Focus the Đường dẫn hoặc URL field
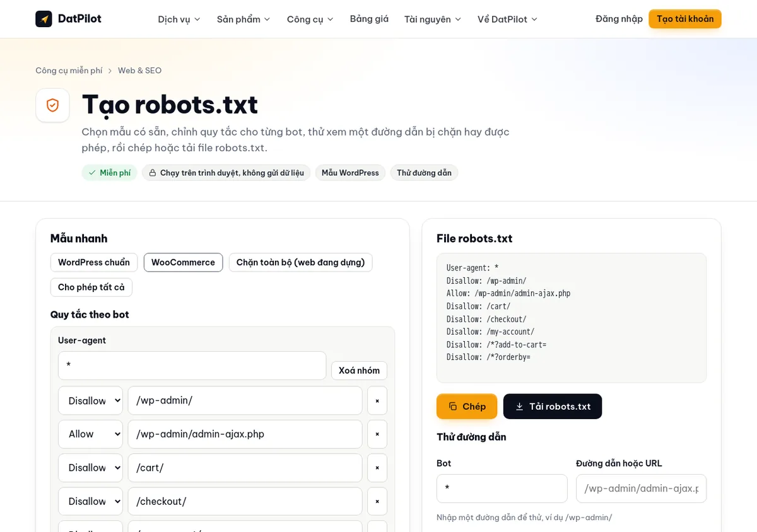The image size is (757, 532). pos(641,489)
